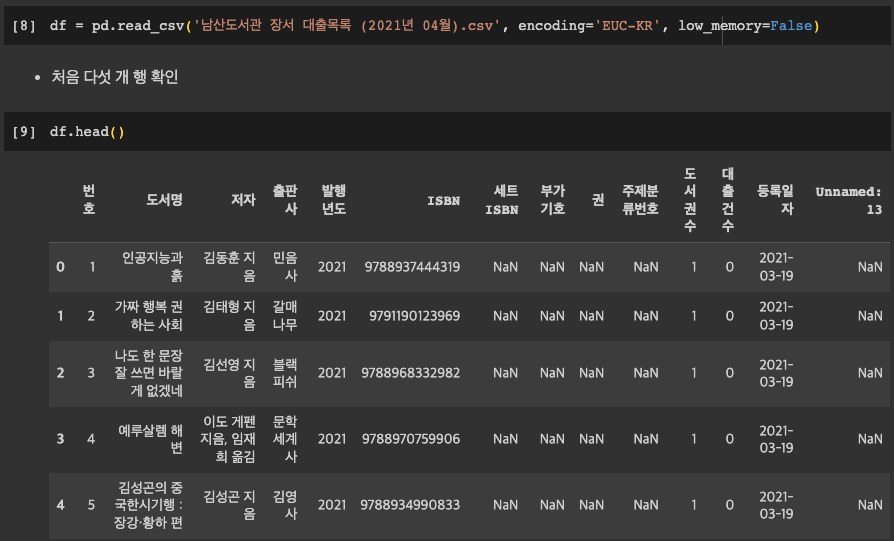Click ISBN value 9788968332982
The width and height of the screenshot is (894, 541).
click(411, 373)
